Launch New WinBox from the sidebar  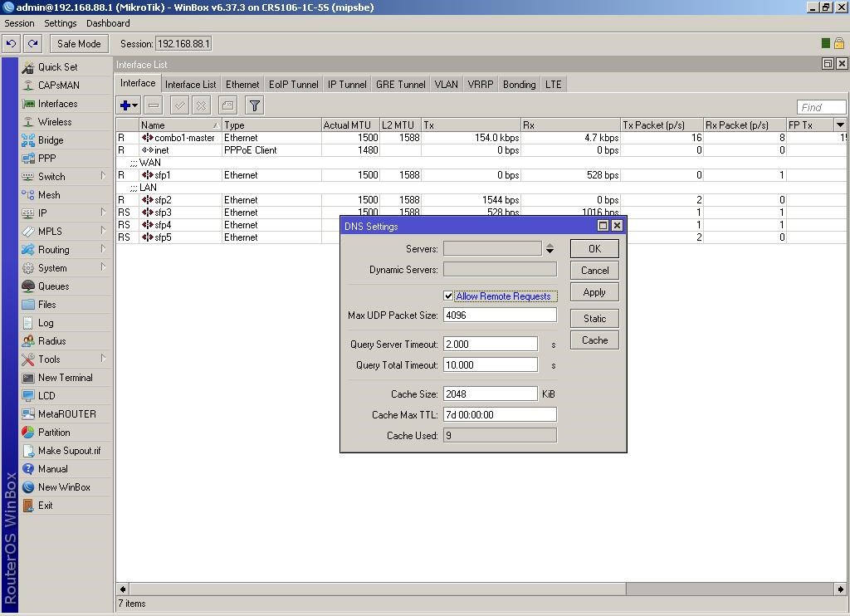pyautogui.click(x=61, y=486)
